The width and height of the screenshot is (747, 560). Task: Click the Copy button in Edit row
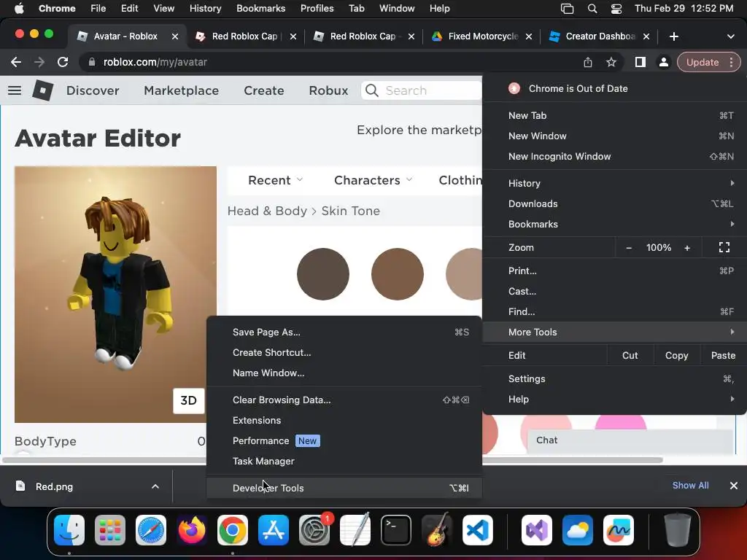[x=676, y=355]
